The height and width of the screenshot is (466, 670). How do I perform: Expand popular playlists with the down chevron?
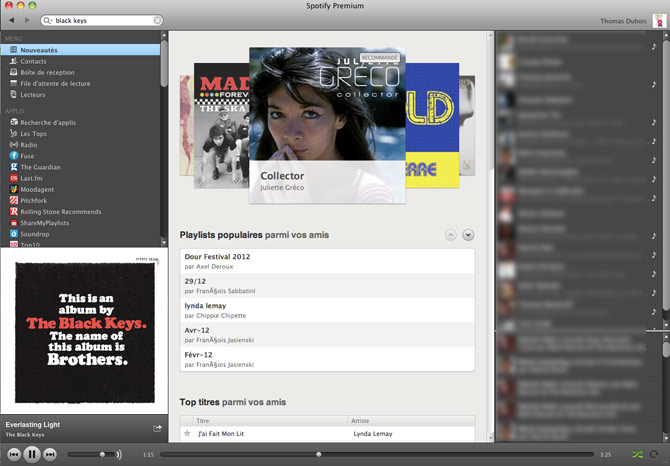(468, 235)
